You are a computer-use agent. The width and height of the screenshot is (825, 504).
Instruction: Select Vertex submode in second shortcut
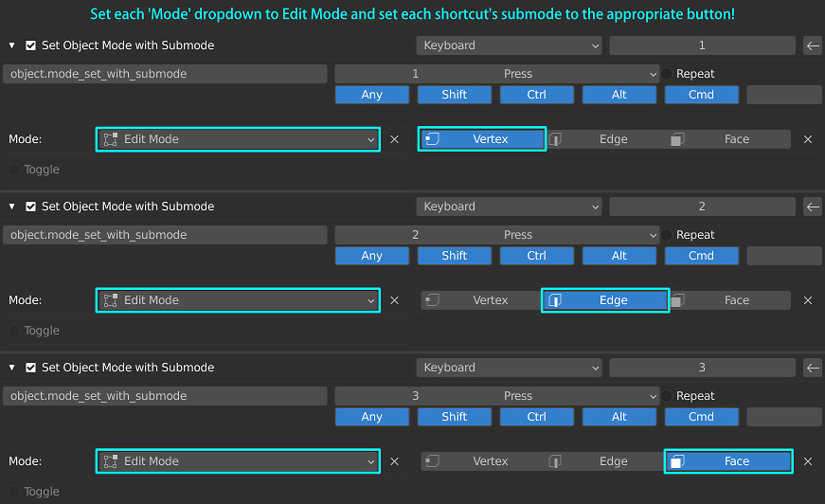click(482, 300)
